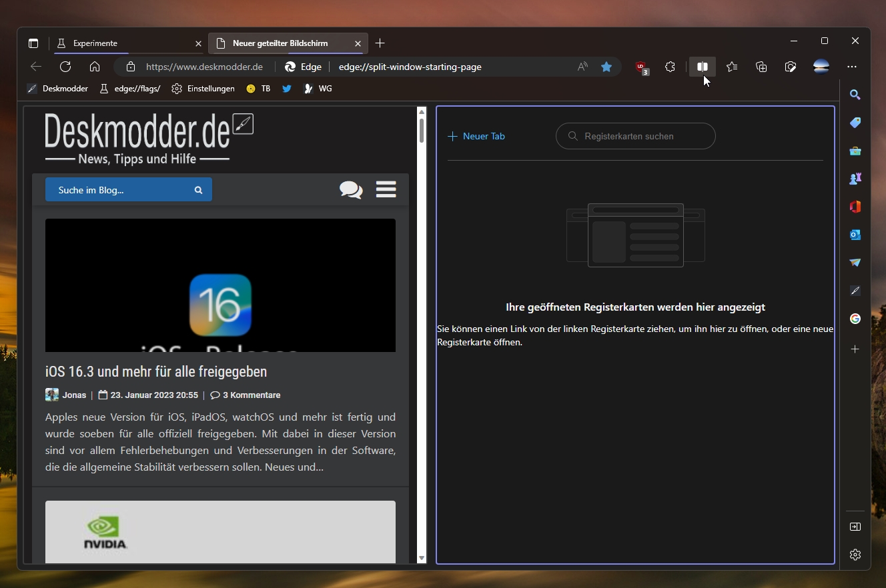
Task: Open sidebar Deskmodder site icon
Action: point(855,291)
